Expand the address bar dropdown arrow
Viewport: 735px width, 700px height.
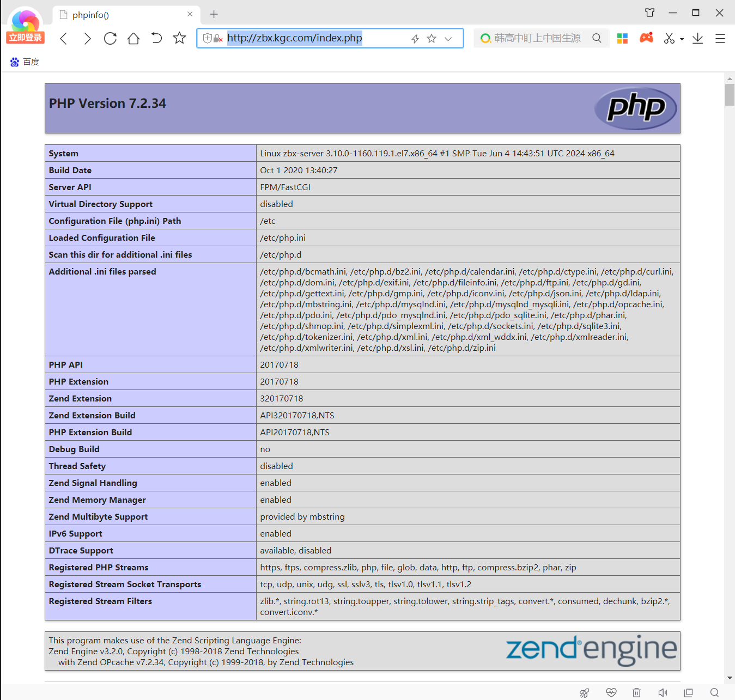[448, 39]
